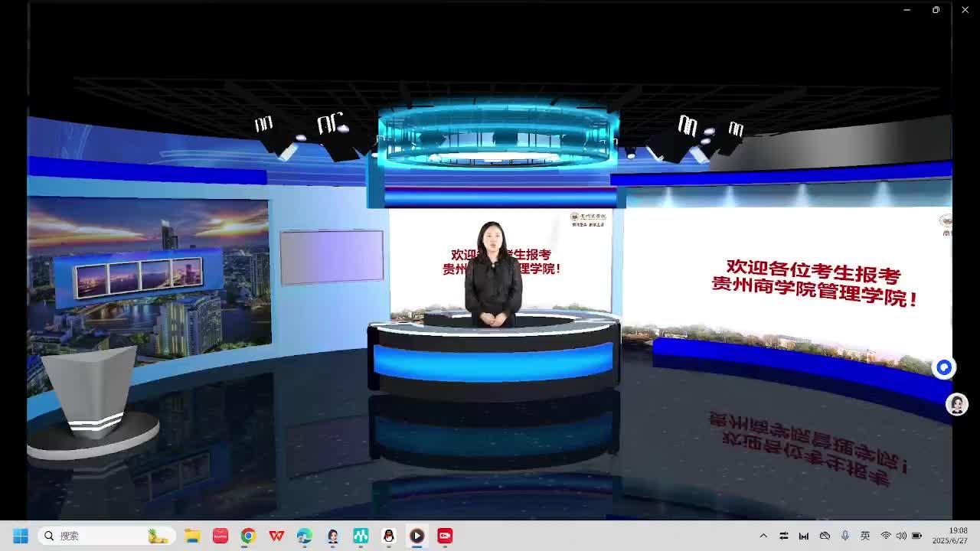Image resolution: width=980 pixels, height=551 pixels.
Task: Launch Google Chrome from taskbar
Action: (x=248, y=536)
